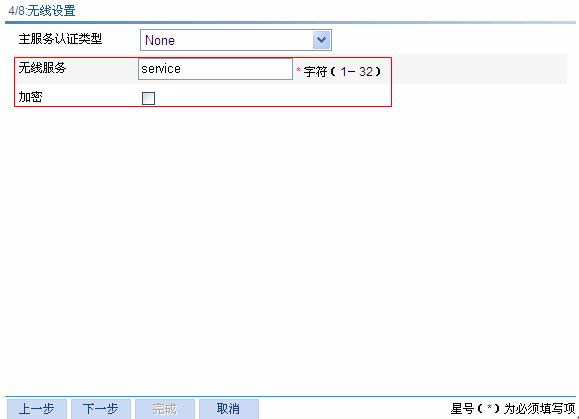Viewport: 579px width, 419px height.
Task: Cancel the wizard with 取消
Action: pyautogui.click(x=229, y=409)
